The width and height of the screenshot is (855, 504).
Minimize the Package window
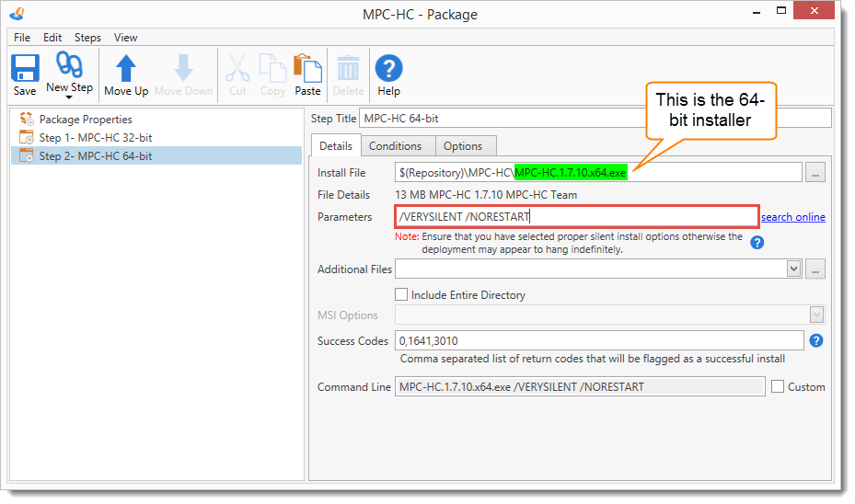757,12
